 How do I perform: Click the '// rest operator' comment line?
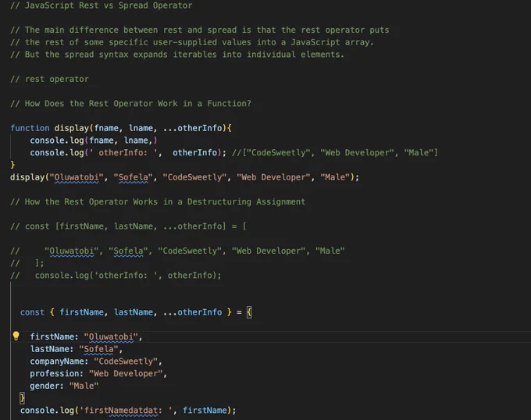49,79
